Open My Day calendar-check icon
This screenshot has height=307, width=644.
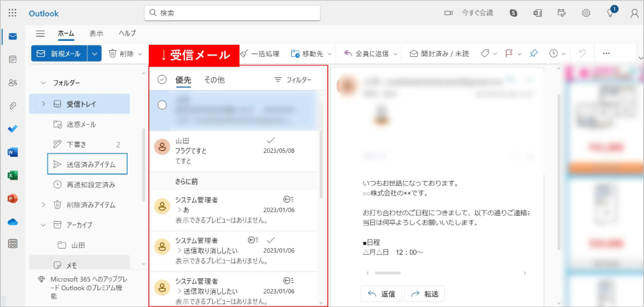[x=562, y=13]
